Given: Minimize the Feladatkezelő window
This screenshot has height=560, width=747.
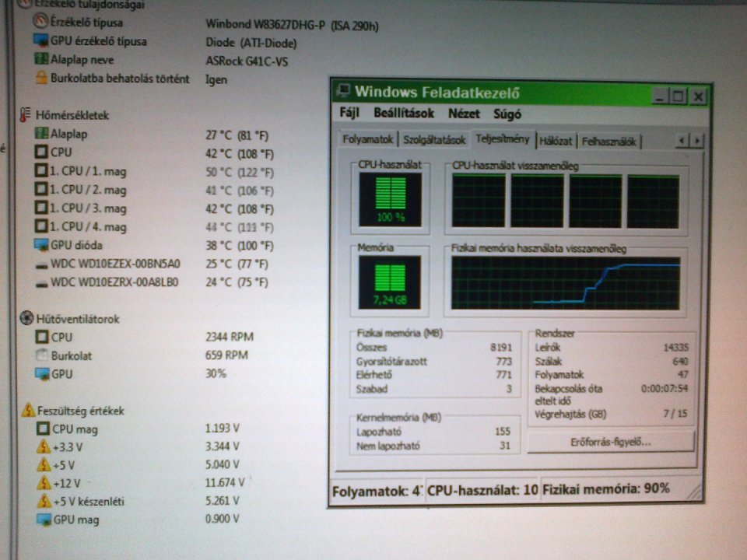Looking at the screenshot, I should click(659, 96).
